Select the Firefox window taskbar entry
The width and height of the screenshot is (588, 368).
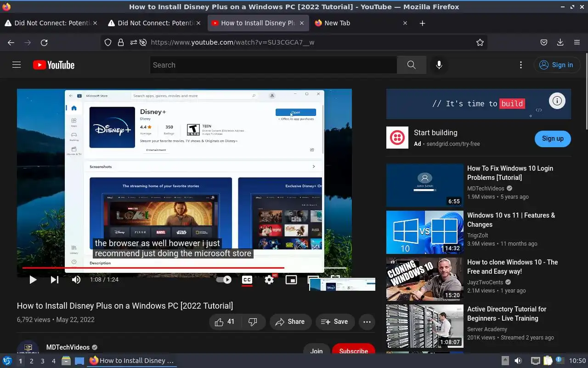(x=132, y=361)
